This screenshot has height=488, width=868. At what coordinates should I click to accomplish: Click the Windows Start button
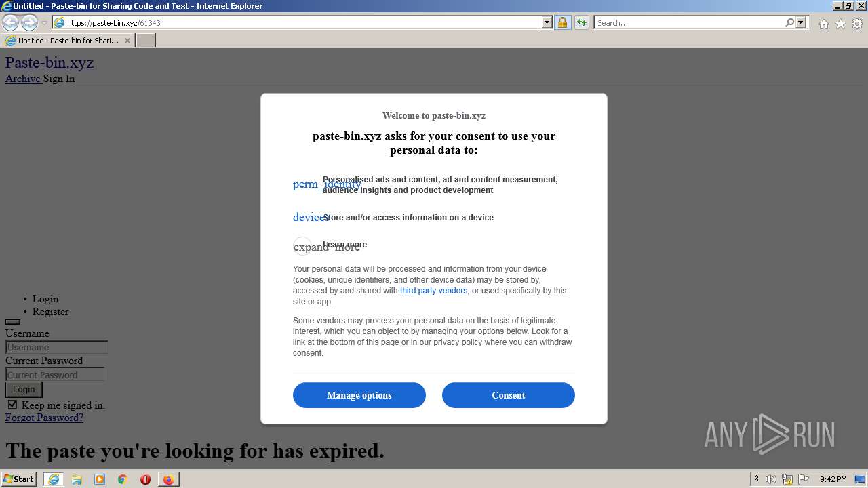19,479
